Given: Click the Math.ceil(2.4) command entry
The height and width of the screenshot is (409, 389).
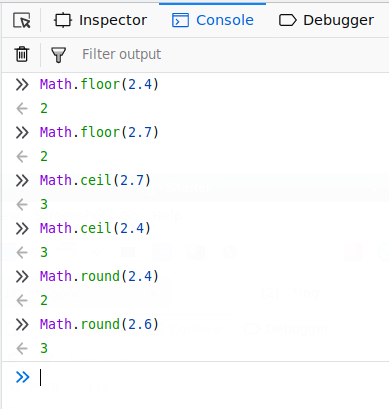Looking at the screenshot, I should (x=95, y=228).
